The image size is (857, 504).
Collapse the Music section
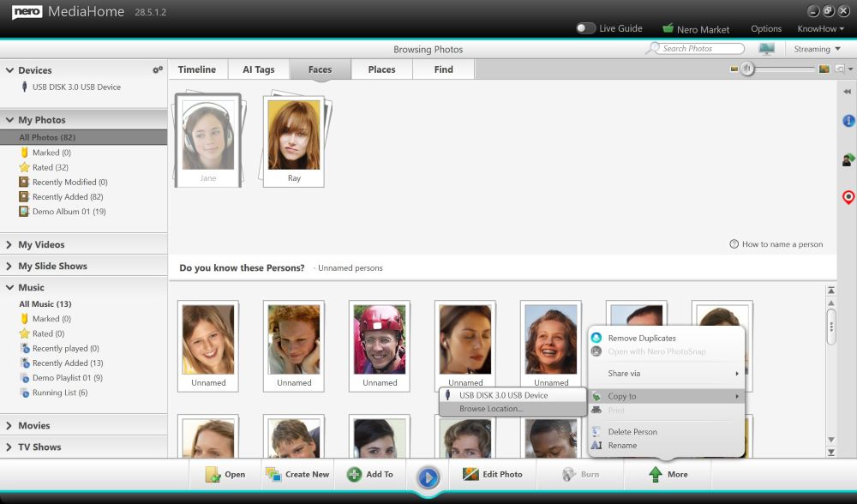pos(9,287)
